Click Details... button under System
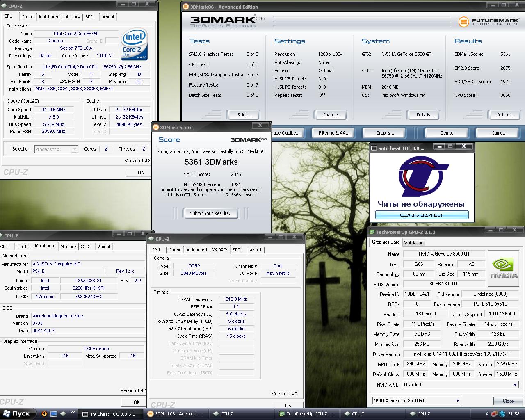Screen dimensions: 525x420 point(425,115)
